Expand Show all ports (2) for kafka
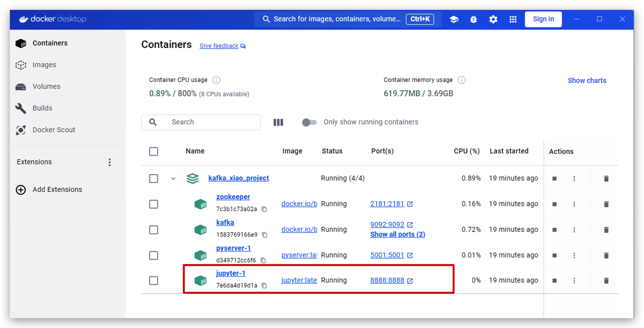 (398, 234)
